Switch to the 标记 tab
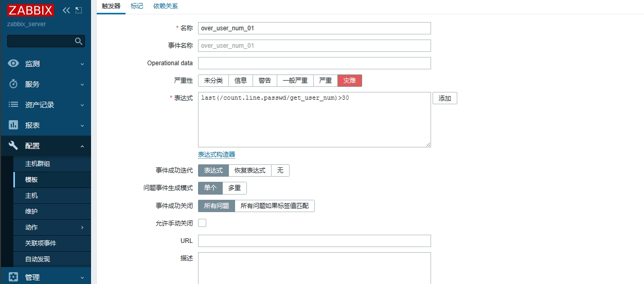644x284 pixels. click(137, 6)
